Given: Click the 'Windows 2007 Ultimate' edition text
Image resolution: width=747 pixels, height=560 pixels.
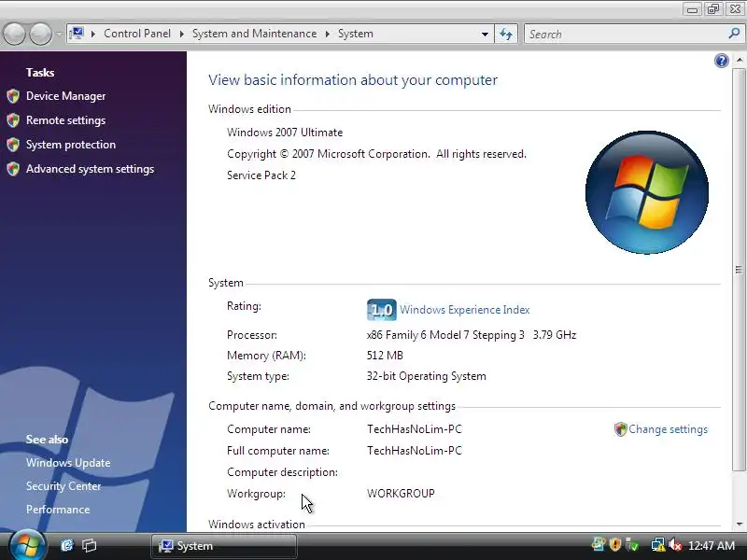Looking at the screenshot, I should coord(285,133).
